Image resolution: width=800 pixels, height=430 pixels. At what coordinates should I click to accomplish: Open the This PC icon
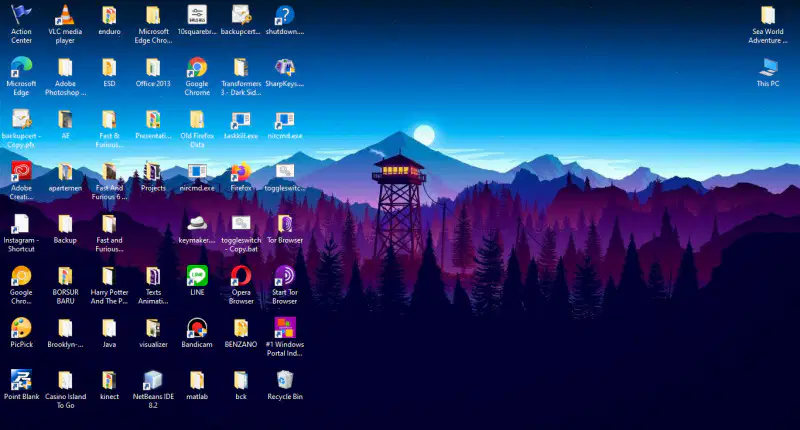pyautogui.click(x=768, y=67)
